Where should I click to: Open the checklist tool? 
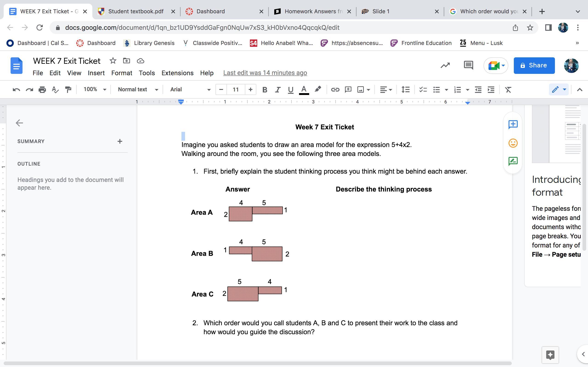[x=423, y=89]
